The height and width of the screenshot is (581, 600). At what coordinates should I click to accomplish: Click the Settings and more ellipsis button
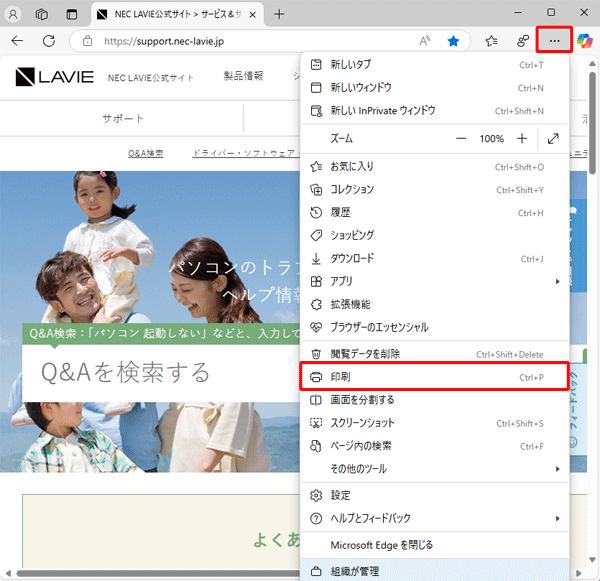[554, 40]
